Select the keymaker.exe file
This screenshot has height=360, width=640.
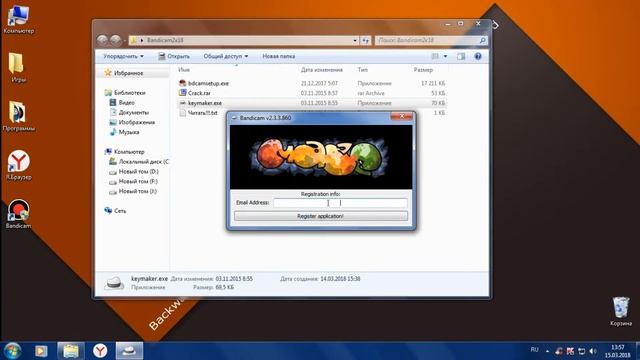(204, 103)
